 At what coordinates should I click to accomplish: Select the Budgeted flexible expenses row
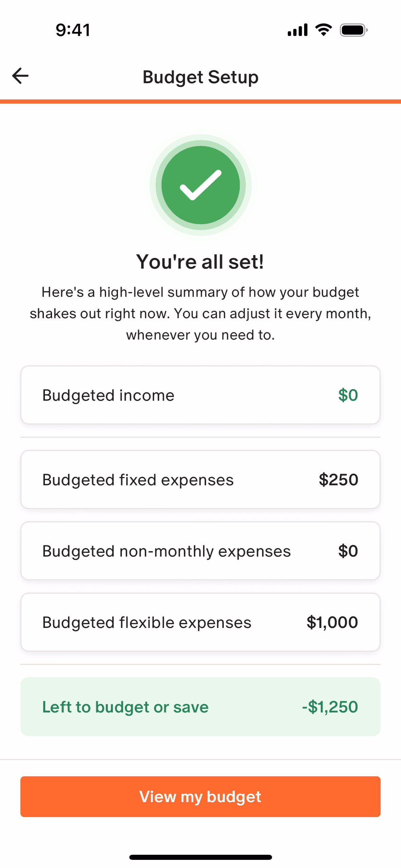(200, 622)
